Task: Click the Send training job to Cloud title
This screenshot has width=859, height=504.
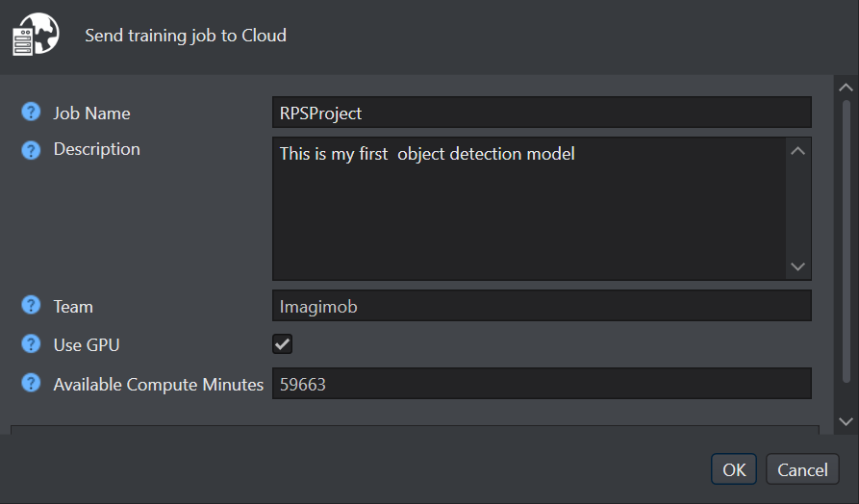Action: [186, 36]
